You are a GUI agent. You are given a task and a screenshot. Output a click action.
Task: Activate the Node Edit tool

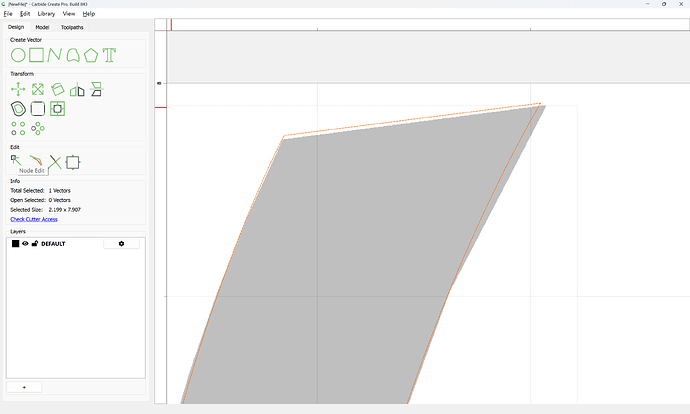click(16, 160)
